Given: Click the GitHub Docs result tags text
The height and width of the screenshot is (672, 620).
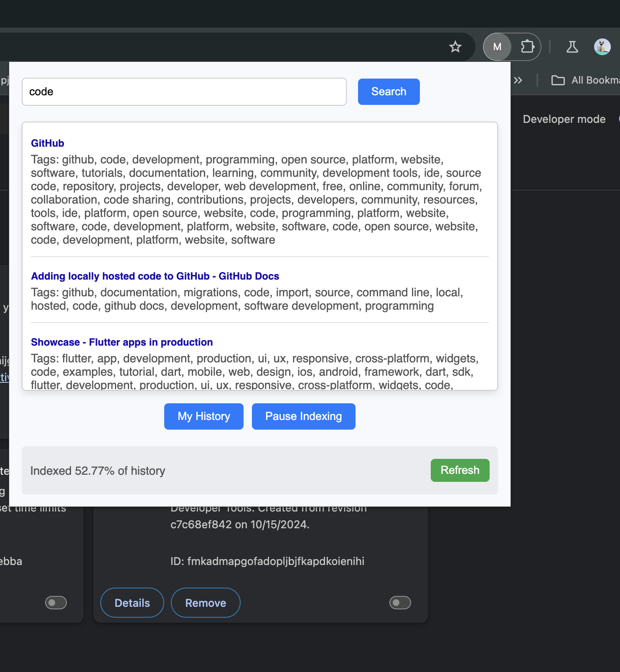Looking at the screenshot, I should [247, 299].
